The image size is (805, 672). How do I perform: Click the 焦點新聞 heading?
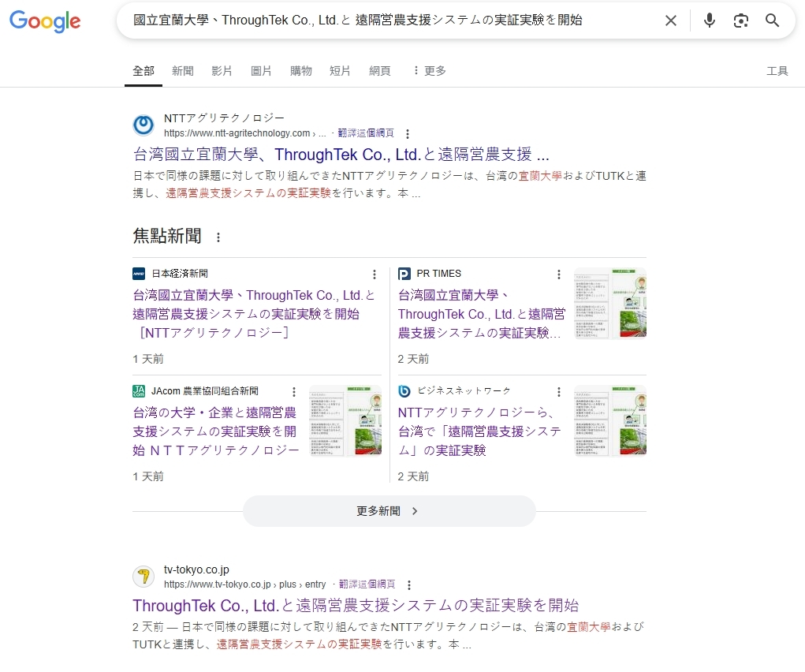click(x=167, y=236)
